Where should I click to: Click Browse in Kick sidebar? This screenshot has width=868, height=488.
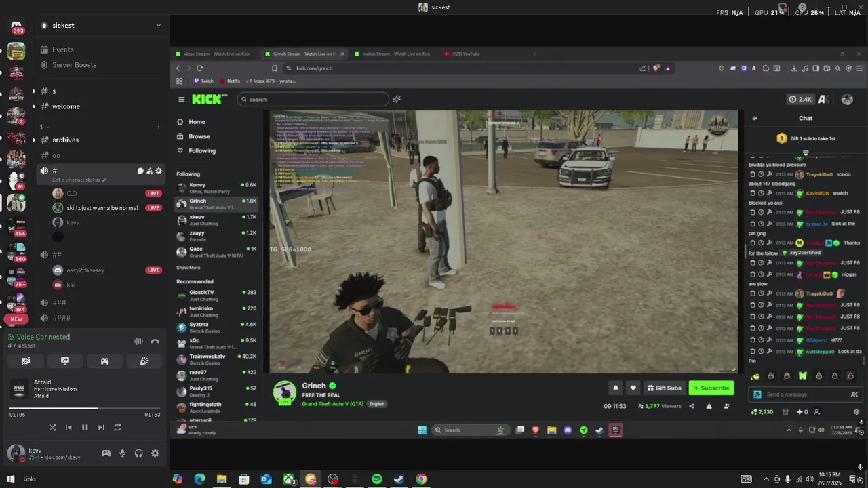point(199,136)
